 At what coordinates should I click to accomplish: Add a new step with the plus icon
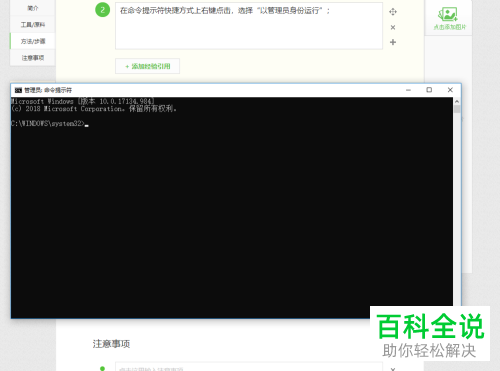click(x=393, y=42)
